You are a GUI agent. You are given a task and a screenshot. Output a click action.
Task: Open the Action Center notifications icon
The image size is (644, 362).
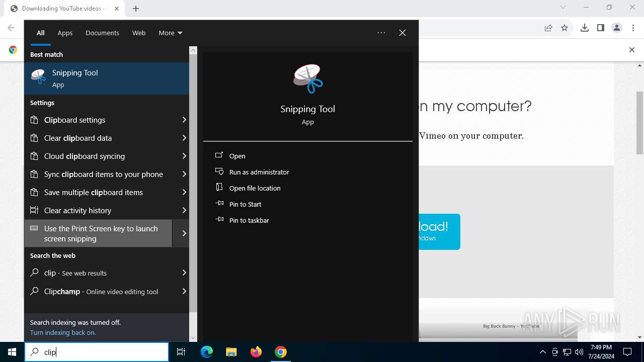coord(627,352)
